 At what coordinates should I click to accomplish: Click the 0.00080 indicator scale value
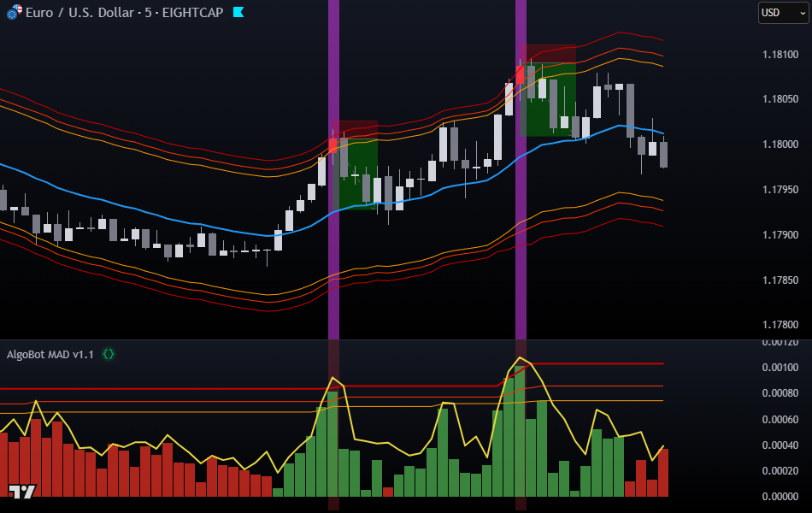[x=780, y=393]
